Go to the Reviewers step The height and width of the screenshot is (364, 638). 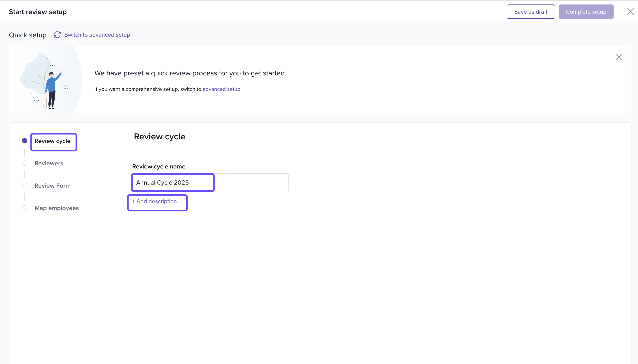[x=49, y=163]
